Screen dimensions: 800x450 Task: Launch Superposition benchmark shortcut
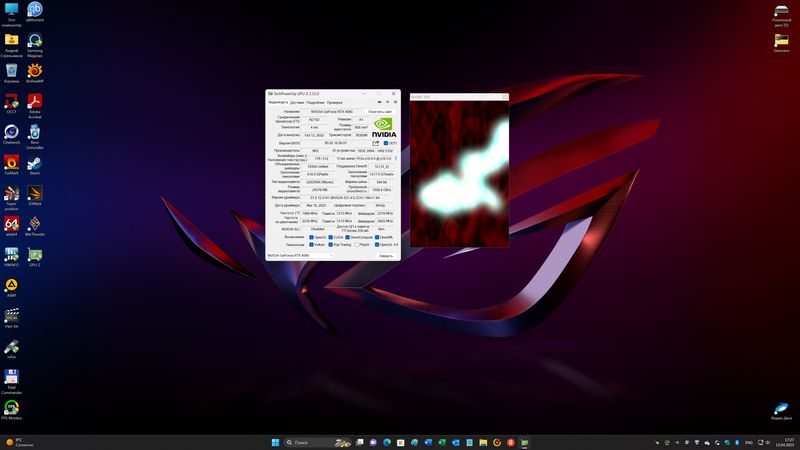pos(11,198)
